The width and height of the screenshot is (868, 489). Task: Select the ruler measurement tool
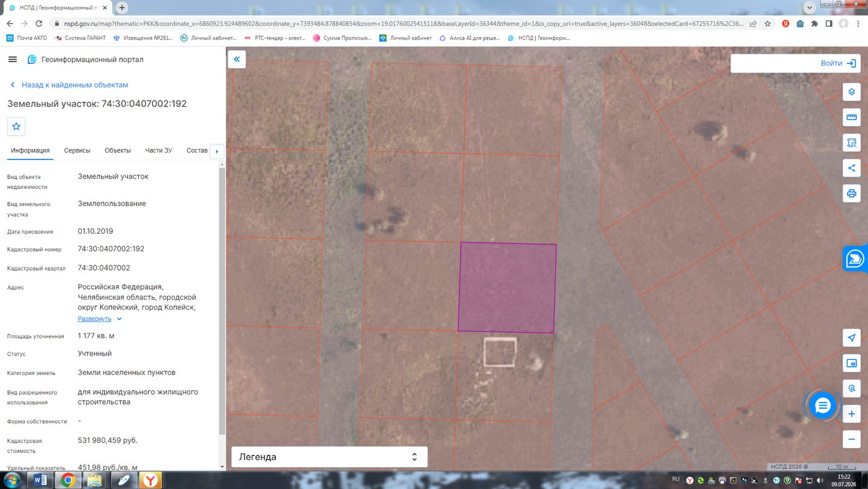[852, 117]
